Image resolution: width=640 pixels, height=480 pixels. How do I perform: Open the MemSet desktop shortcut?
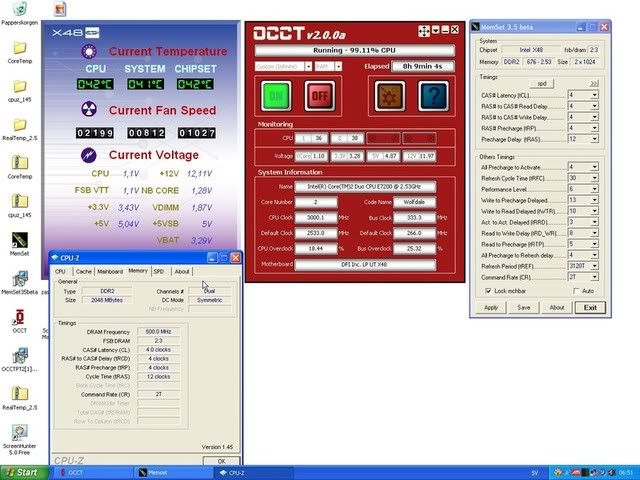19,245
